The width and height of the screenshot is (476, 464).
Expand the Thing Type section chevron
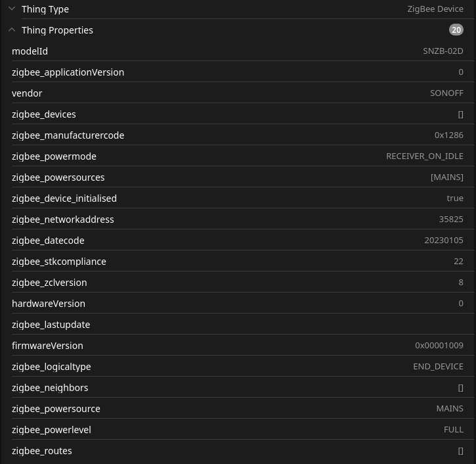coord(12,9)
